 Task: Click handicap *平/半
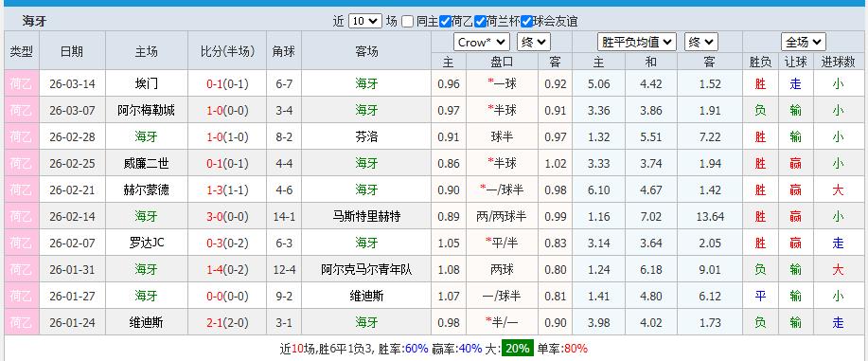click(x=501, y=243)
